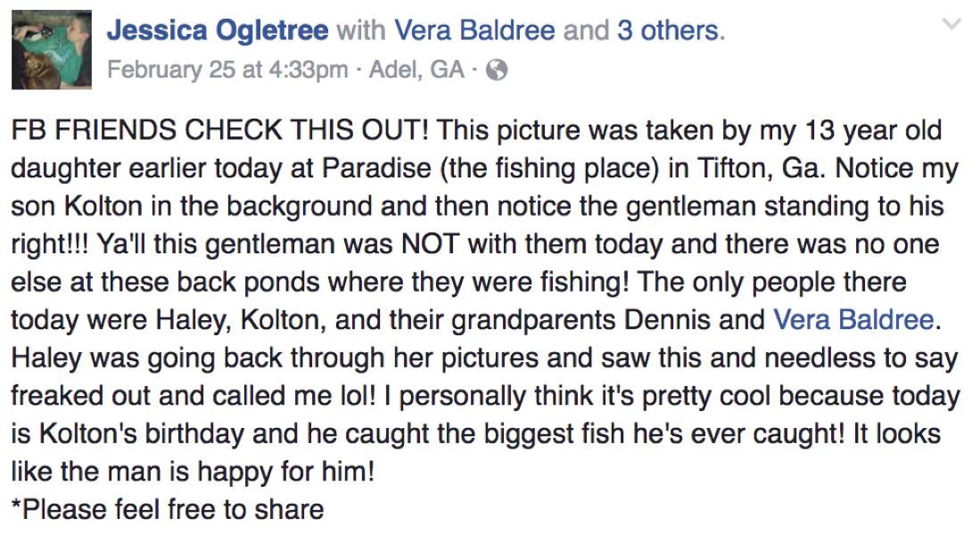The image size is (980, 535).
Task: Click the globe public privacy icon
Action: coord(497,70)
